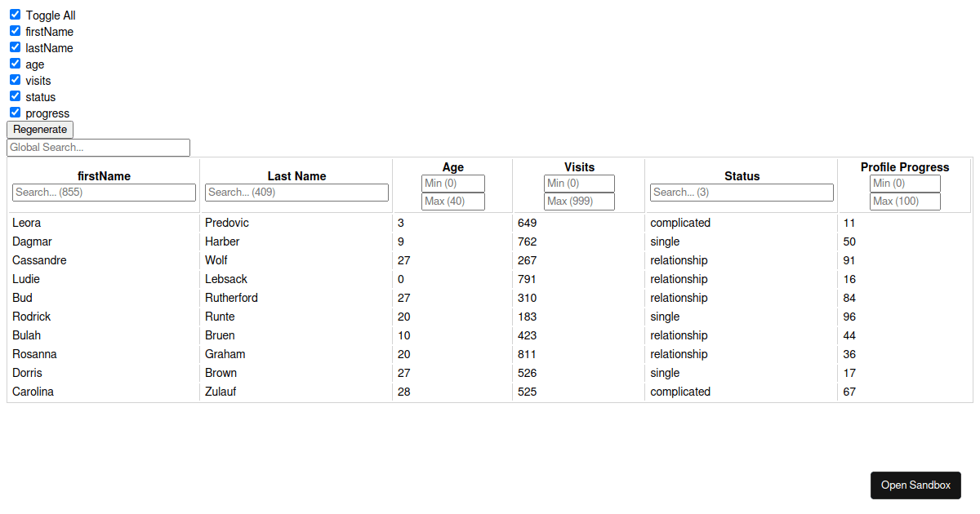
Task: Focus the Age Max filter input
Action: pos(453,202)
